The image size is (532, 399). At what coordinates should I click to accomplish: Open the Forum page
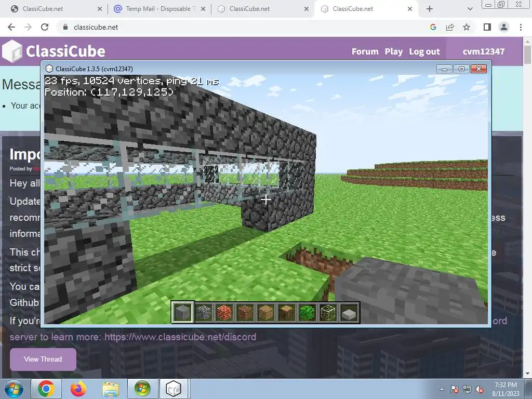click(365, 51)
